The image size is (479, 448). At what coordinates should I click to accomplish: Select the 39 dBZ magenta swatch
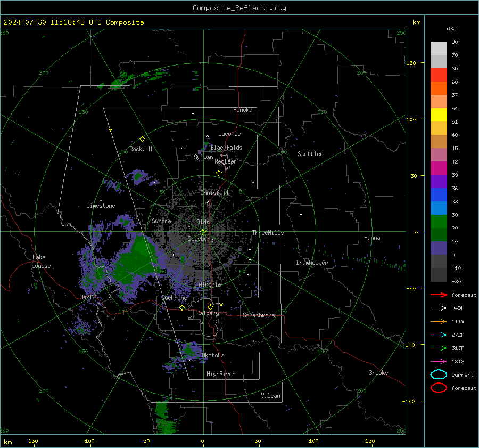439,168
